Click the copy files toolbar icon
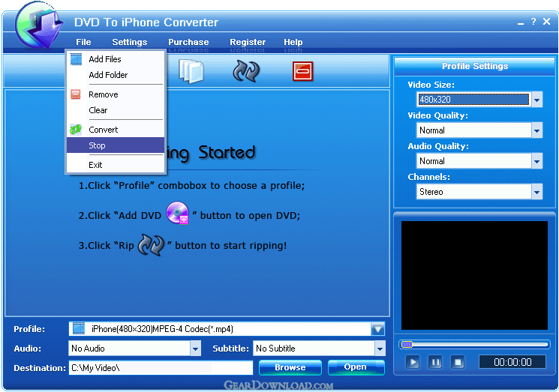 (x=191, y=71)
